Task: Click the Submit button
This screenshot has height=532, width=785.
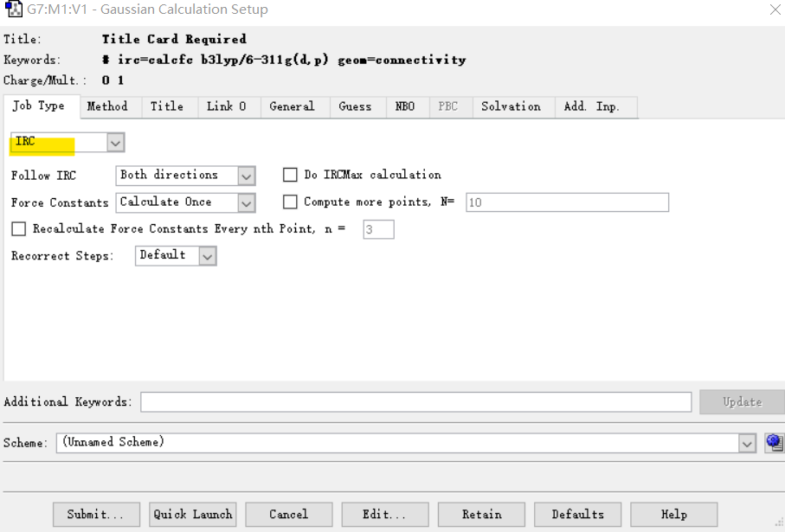Action: [96, 514]
